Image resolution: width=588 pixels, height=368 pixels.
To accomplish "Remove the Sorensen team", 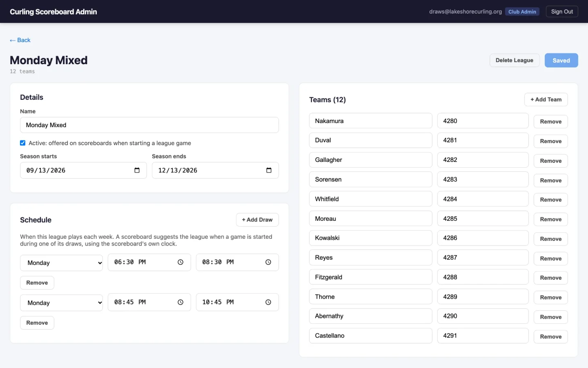I will (x=550, y=180).
